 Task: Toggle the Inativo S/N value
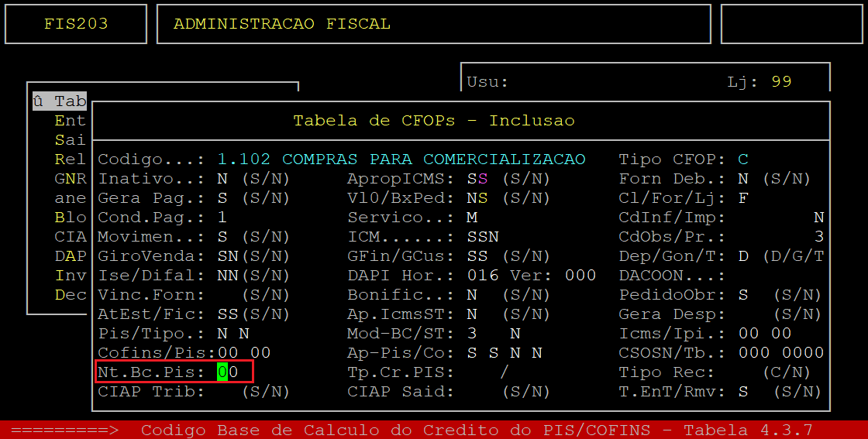pos(222,179)
